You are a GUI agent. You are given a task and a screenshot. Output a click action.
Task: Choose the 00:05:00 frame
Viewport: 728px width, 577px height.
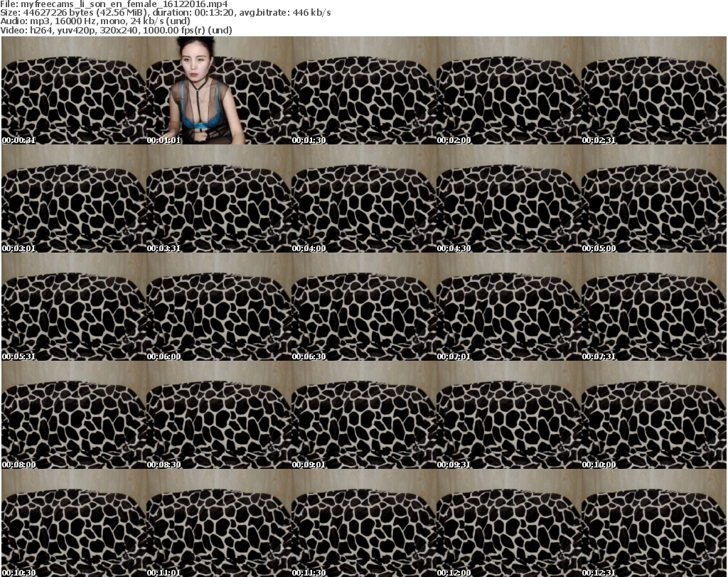[x=653, y=198]
